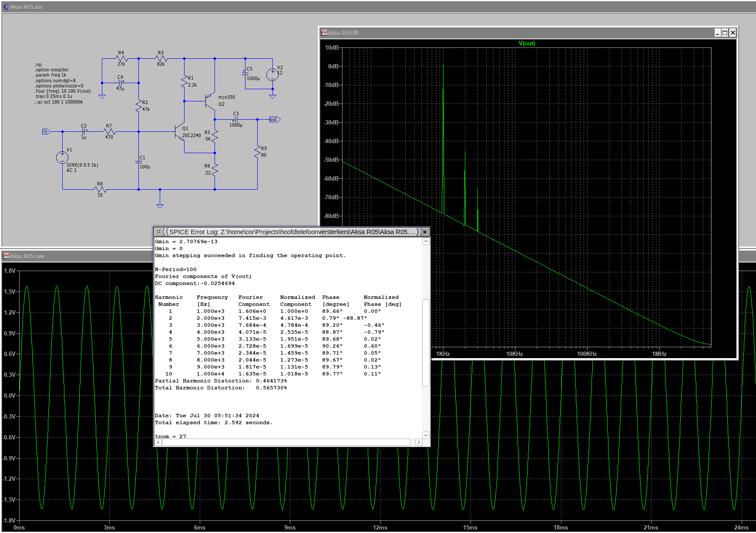Image resolution: width=756 pixels, height=533 pixels.
Task: Click 'Total elapsed time: 2.592 seconds.' line
Action: [x=214, y=422]
